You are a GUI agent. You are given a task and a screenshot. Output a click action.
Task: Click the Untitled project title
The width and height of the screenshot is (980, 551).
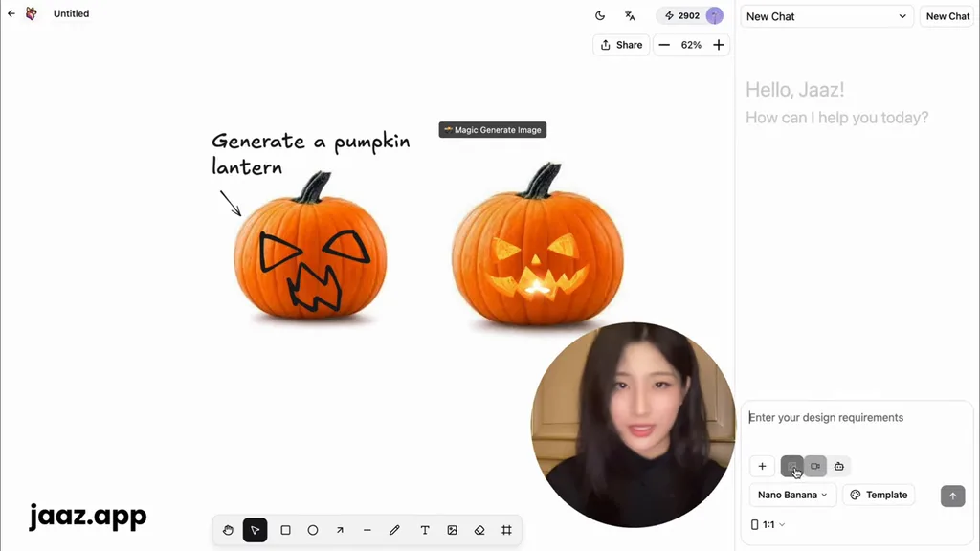pos(71,13)
